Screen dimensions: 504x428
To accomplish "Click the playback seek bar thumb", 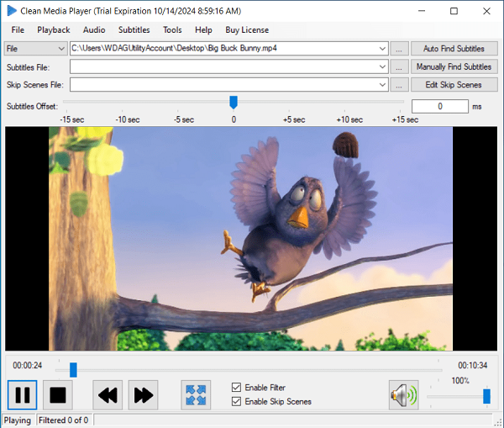I will pyautogui.click(x=73, y=370).
